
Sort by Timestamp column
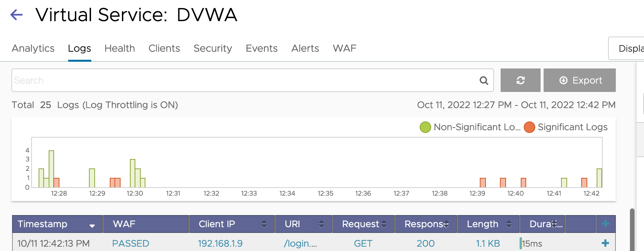pyautogui.click(x=57, y=224)
